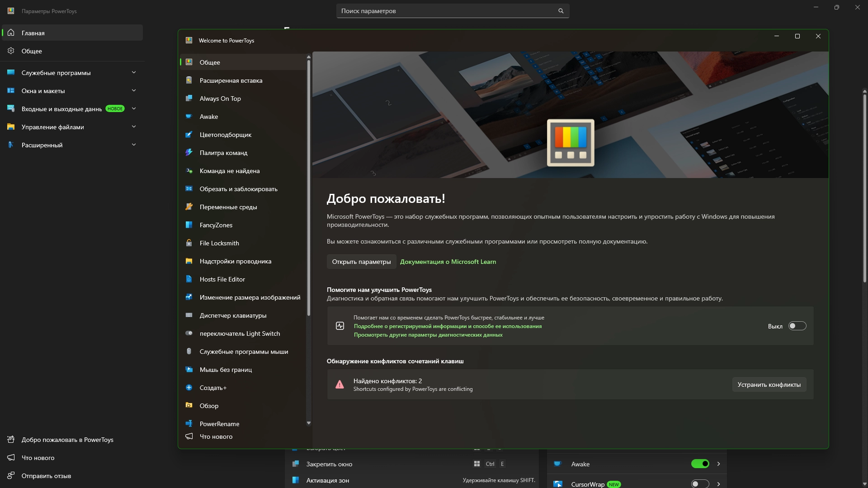Click the Диспетчер клавиатуры keyboard icon
This screenshot has height=488, width=868.
(189, 315)
